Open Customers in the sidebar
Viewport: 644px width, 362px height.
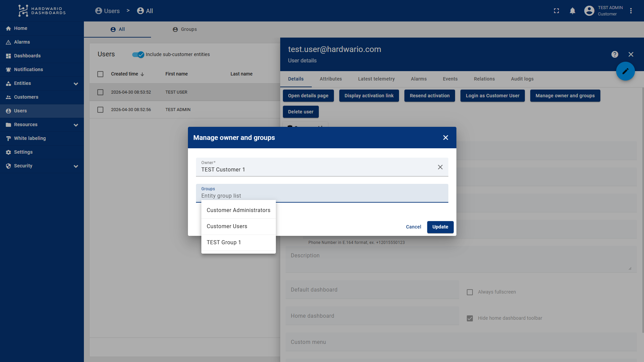click(x=42, y=97)
